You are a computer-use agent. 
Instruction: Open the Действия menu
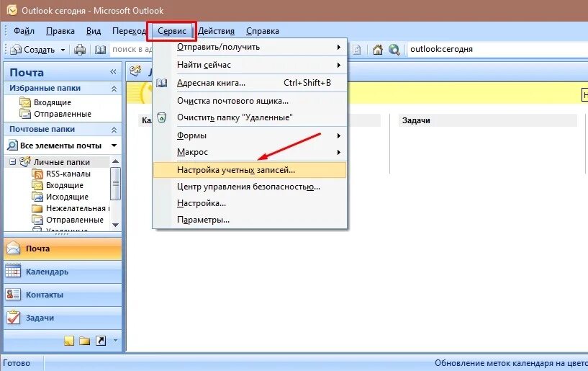tap(216, 31)
